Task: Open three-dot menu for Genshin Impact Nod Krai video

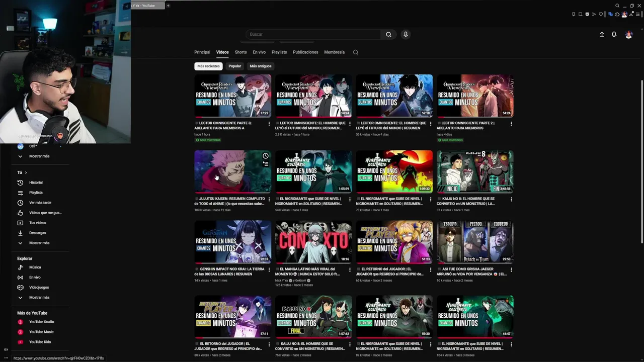Action: (x=269, y=270)
